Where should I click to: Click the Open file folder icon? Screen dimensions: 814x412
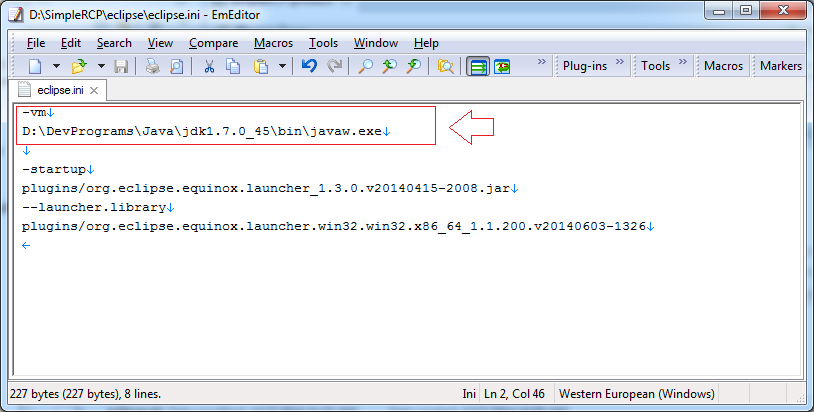point(79,66)
